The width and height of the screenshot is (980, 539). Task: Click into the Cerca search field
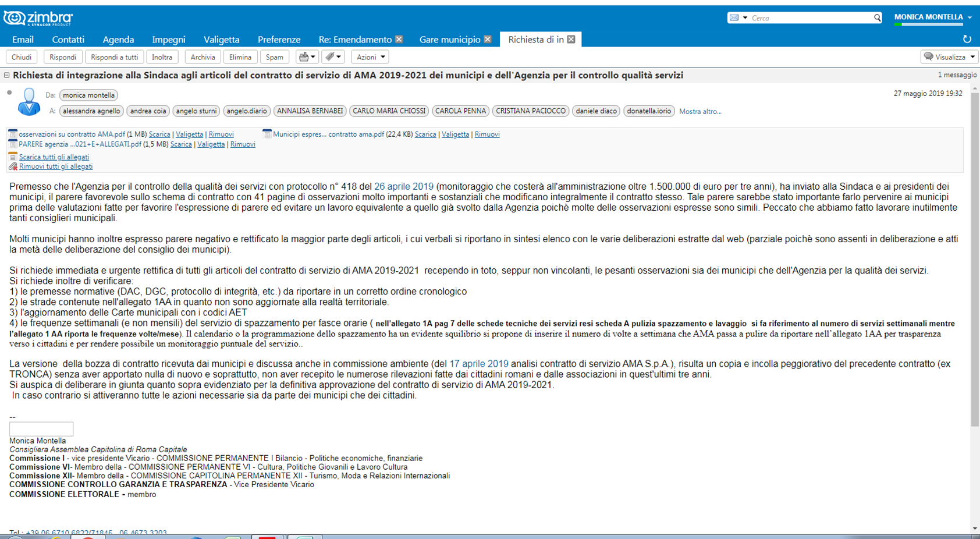click(811, 18)
